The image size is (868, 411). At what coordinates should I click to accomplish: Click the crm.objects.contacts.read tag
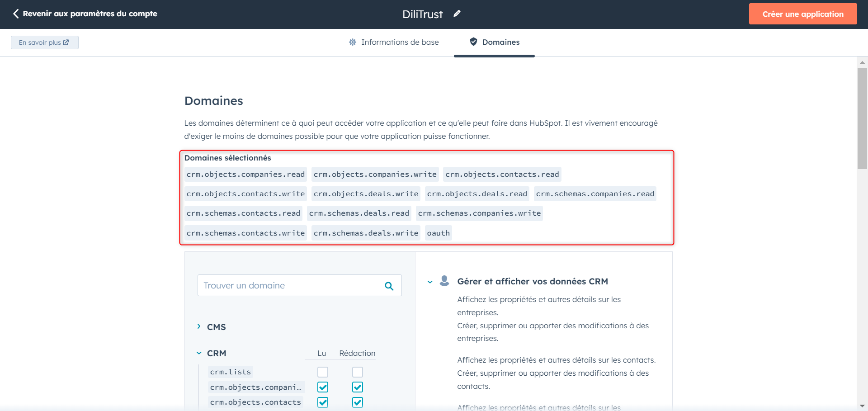tap(502, 175)
